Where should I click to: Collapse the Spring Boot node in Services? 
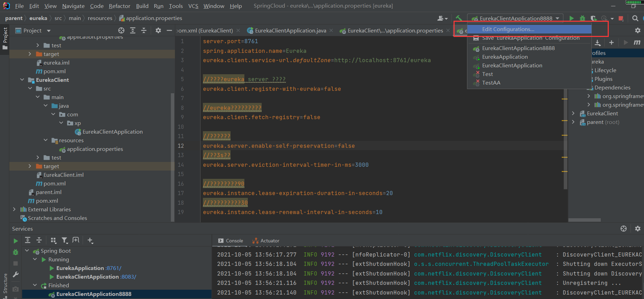tap(27, 251)
